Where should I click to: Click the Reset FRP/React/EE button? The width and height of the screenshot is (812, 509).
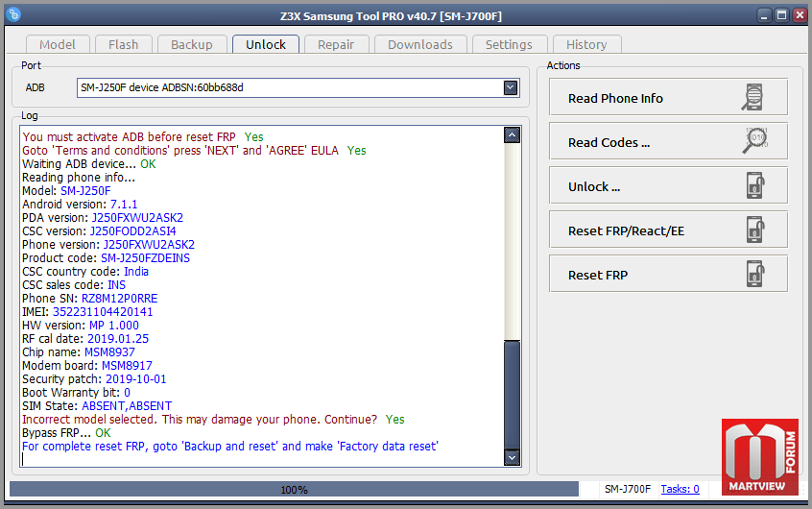click(668, 230)
